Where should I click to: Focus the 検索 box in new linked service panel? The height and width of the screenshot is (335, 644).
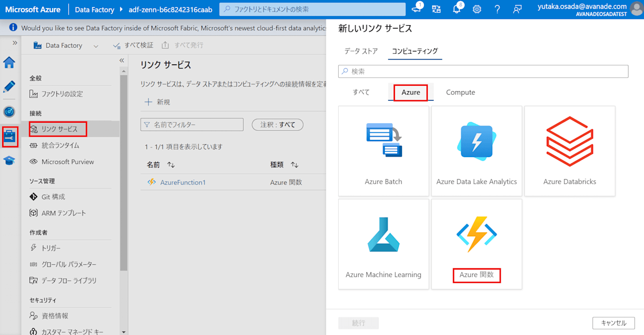[483, 71]
